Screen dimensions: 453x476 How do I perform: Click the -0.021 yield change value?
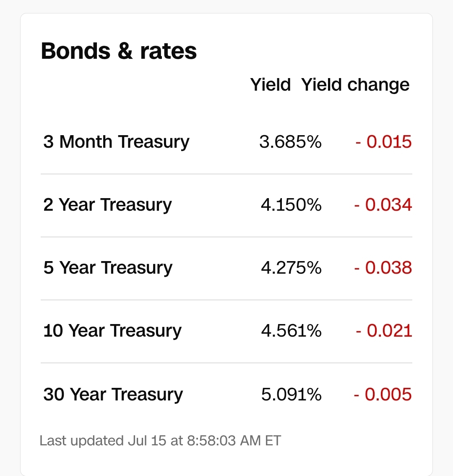384,331
